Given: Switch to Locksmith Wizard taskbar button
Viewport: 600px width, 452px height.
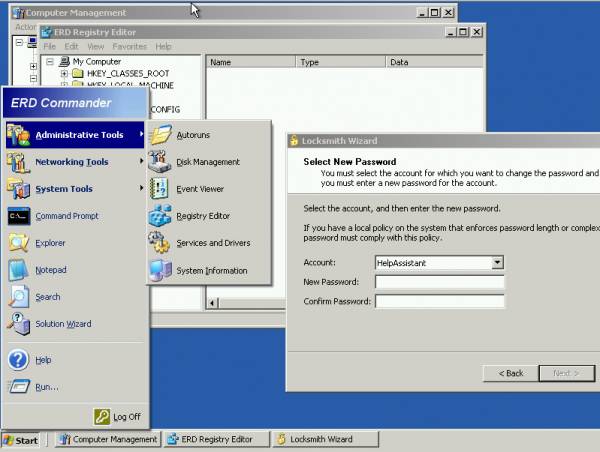Looking at the screenshot, I should [x=326, y=439].
